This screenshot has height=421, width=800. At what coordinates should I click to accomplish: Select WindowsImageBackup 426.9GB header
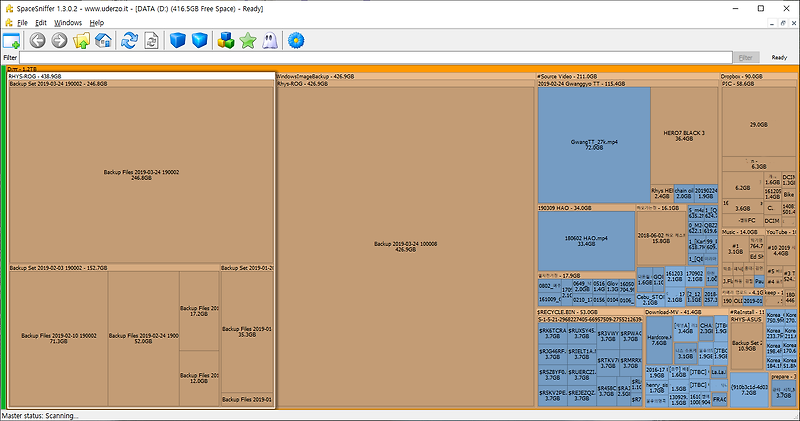(x=405, y=76)
